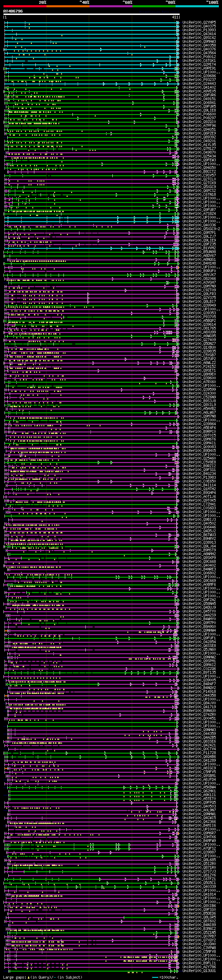Open hit UniRef100_Q40375

tap(199, 26)
